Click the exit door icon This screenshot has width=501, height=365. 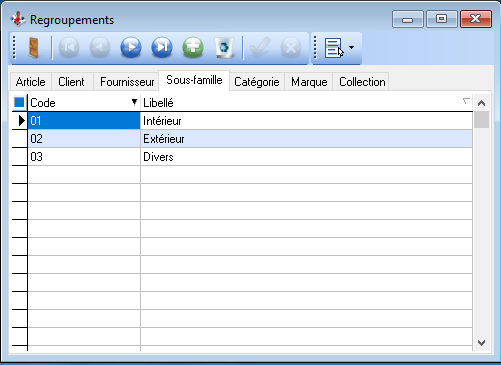coord(33,48)
